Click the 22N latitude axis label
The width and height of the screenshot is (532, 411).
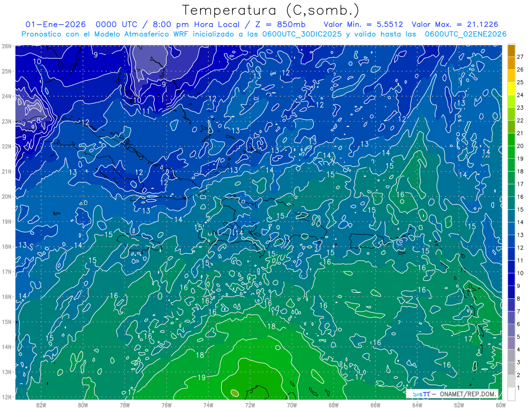tap(7, 146)
